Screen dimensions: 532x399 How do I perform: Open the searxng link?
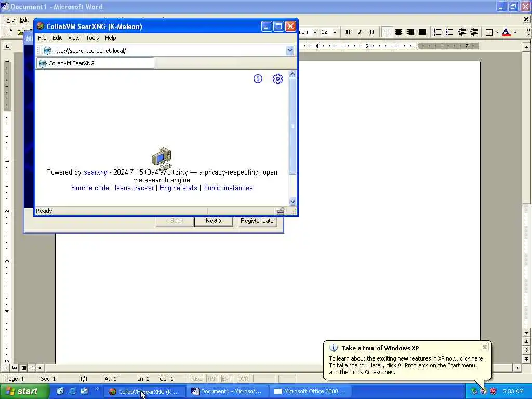[96, 172]
